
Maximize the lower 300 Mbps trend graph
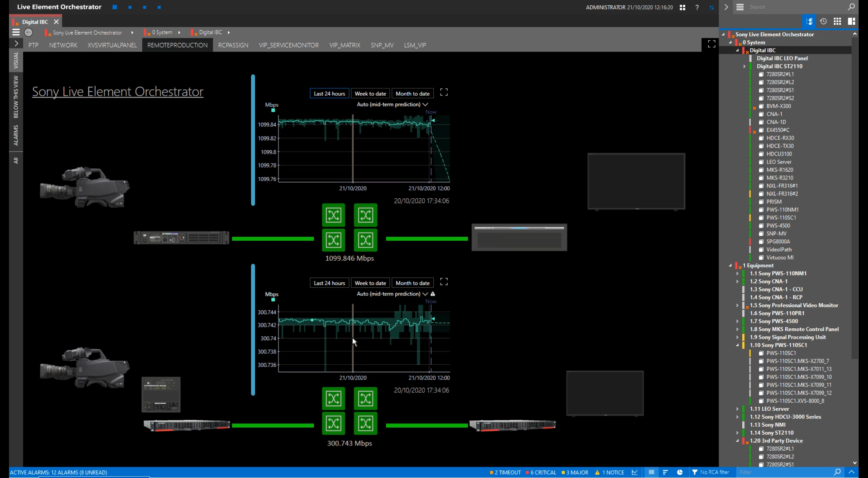[x=444, y=282]
